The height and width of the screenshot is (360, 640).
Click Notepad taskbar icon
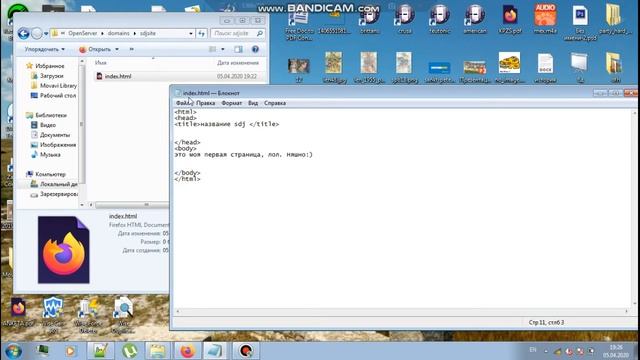[216, 351]
